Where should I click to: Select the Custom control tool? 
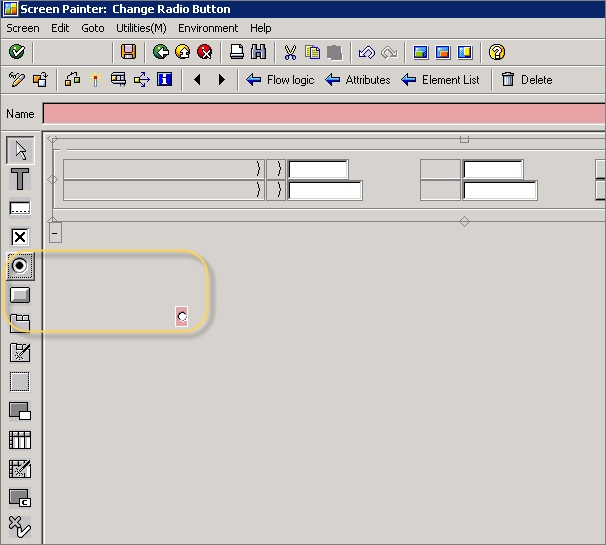click(20, 498)
